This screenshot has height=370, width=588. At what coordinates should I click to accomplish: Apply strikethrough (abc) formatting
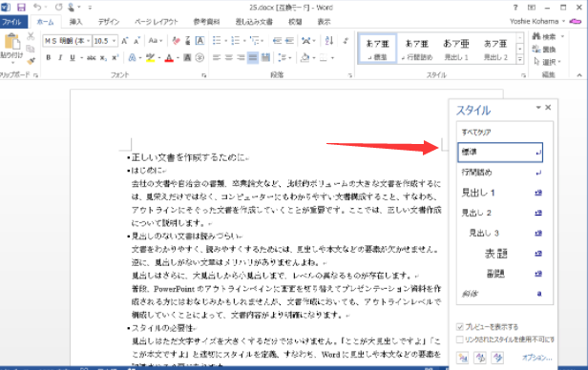tap(91, 57)
